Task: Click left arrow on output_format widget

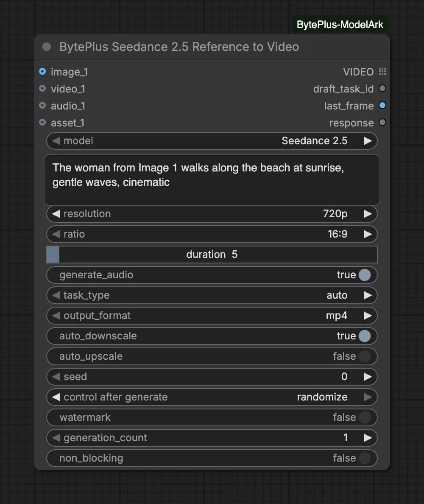Action: click(56, 316)
